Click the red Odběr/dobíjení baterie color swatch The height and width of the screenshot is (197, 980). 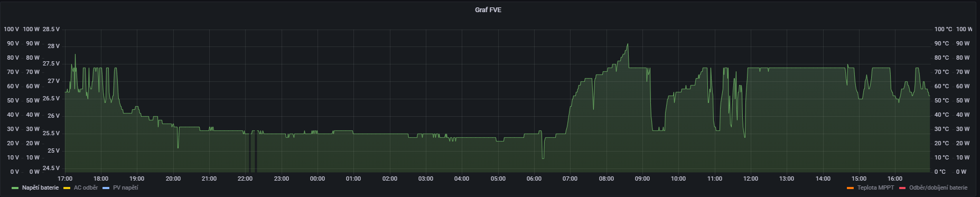click(902, 188)
